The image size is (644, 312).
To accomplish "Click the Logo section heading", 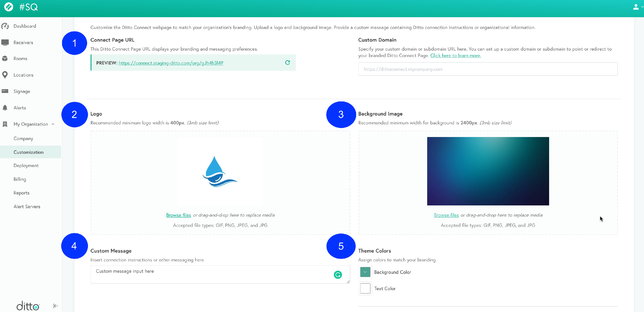I will 96,114.
